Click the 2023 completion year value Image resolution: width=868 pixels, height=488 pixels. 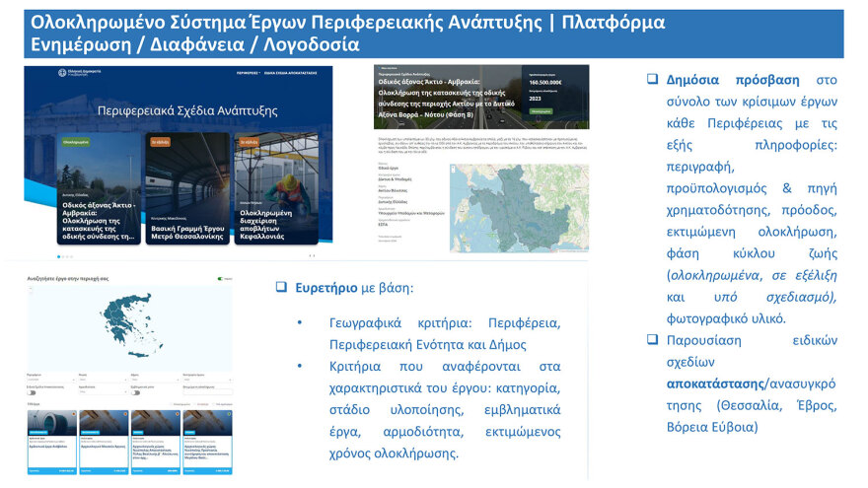pos(535,99)
